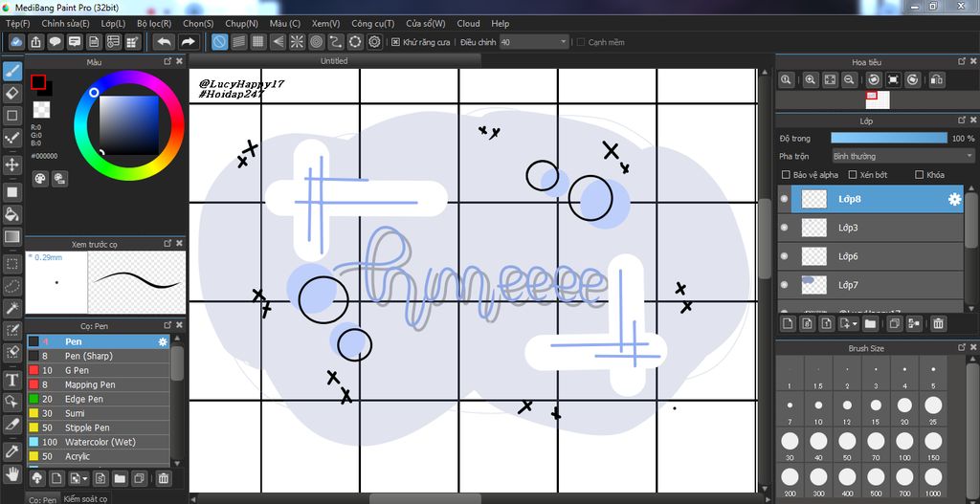Open the Tệp(F) menu
This screenshot has width=980, height=504.
tap(17, 24)
